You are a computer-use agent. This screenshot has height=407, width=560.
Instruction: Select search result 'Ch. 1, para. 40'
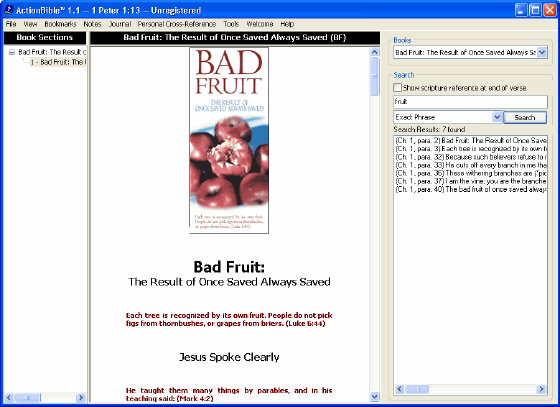(471, 189)
